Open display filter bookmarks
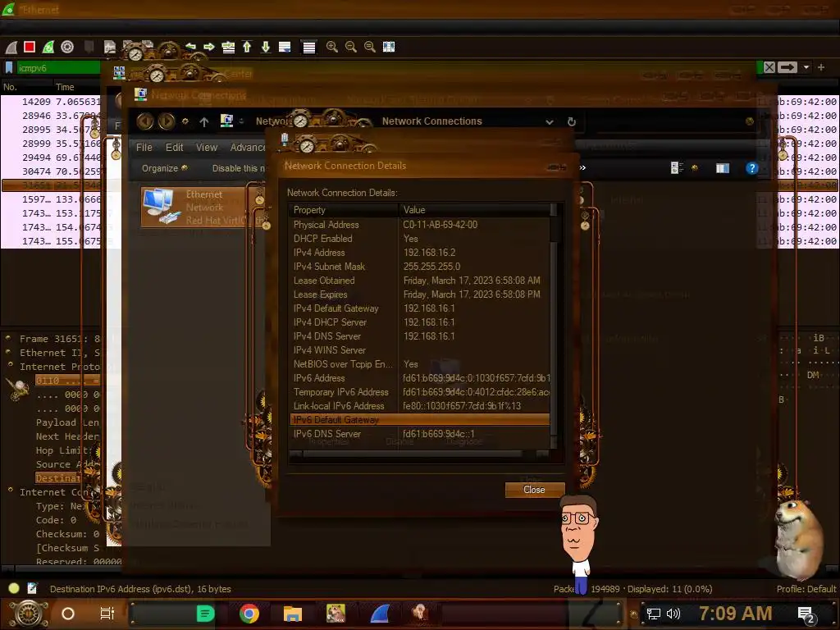The height and width of the screenshot is (630, 840). tap(8, 68)
